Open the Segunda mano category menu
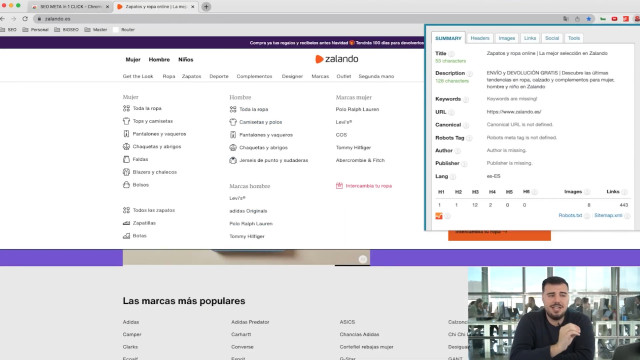Image resolution: width=640 pixels, height=360 pixels. coord(376,76)
